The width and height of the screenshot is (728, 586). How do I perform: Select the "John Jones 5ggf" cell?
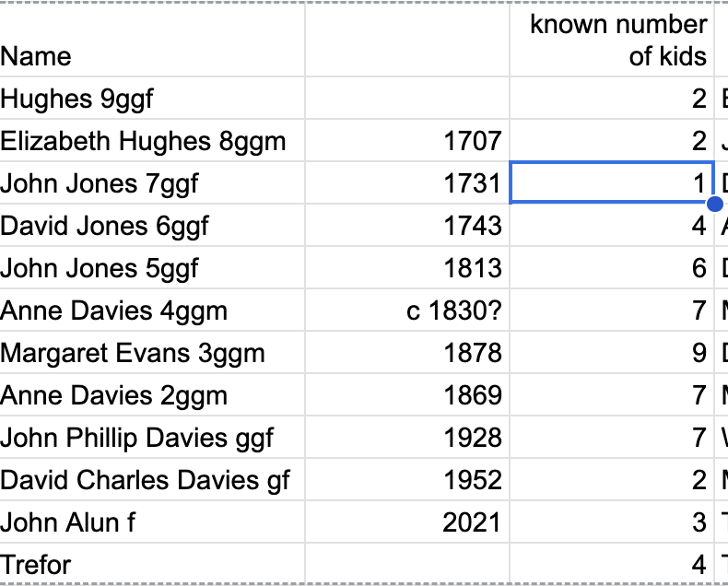pos(152,268)
